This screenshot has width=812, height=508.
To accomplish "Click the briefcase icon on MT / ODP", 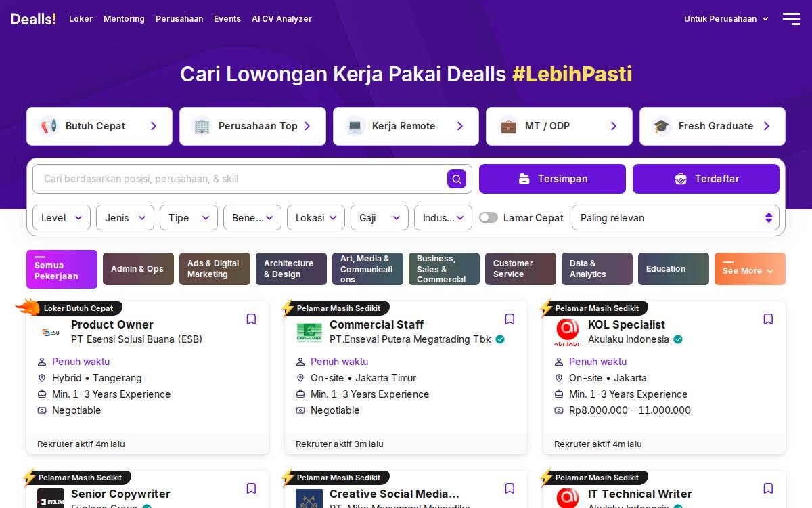I will [x=508, y=126].
